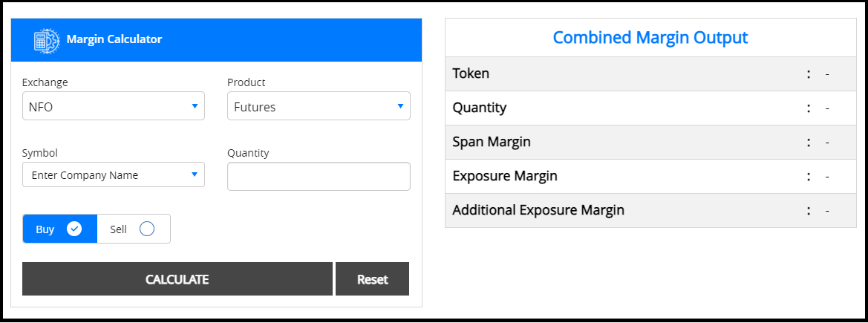The width and height of the screenshot is (868, 323).
Task: Click the Exchange dropdown arrow icon
Action: pyautogui.click(x=195, y=106)
